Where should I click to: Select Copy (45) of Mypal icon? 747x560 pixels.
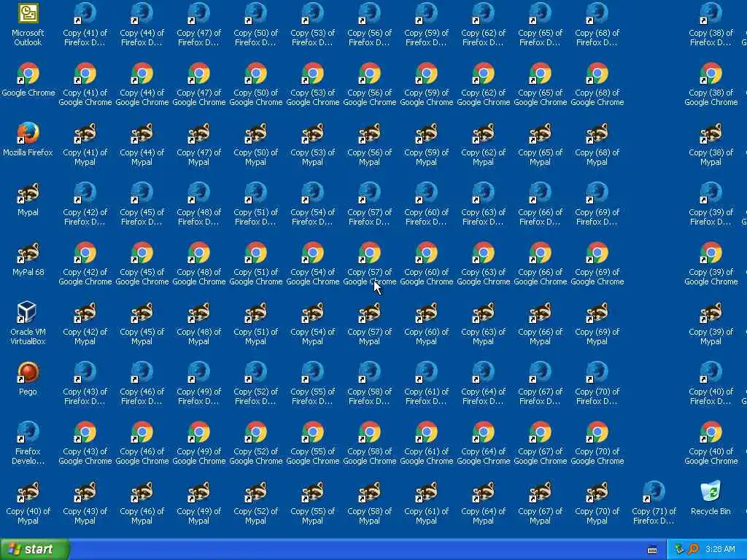click(x=142, y=313)
